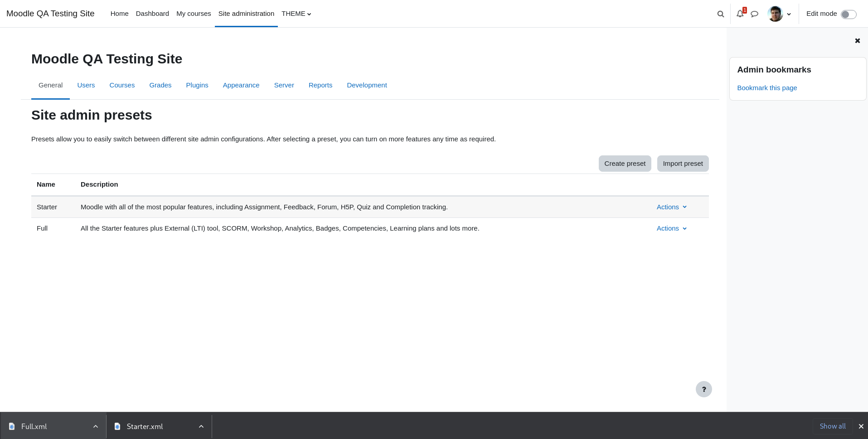Open the search magnifier icon

pos(721,14)
